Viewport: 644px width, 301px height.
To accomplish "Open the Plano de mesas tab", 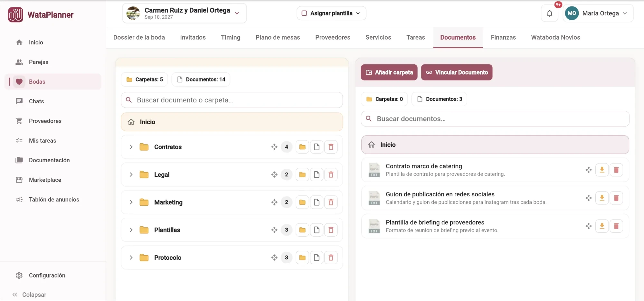I will tap(278, 37).
